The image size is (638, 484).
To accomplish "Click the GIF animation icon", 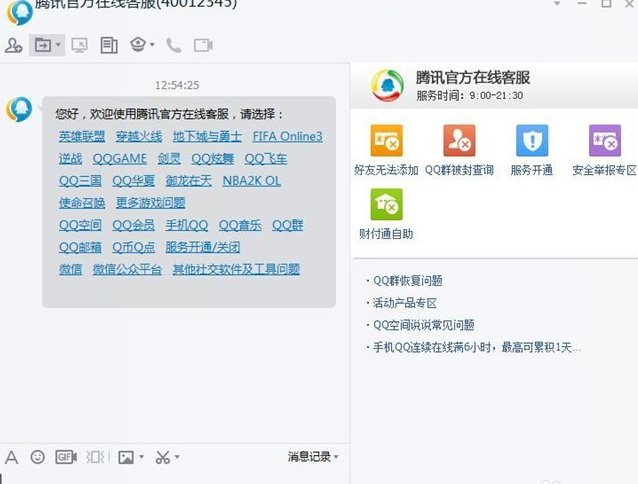I will tap(66, 457).
